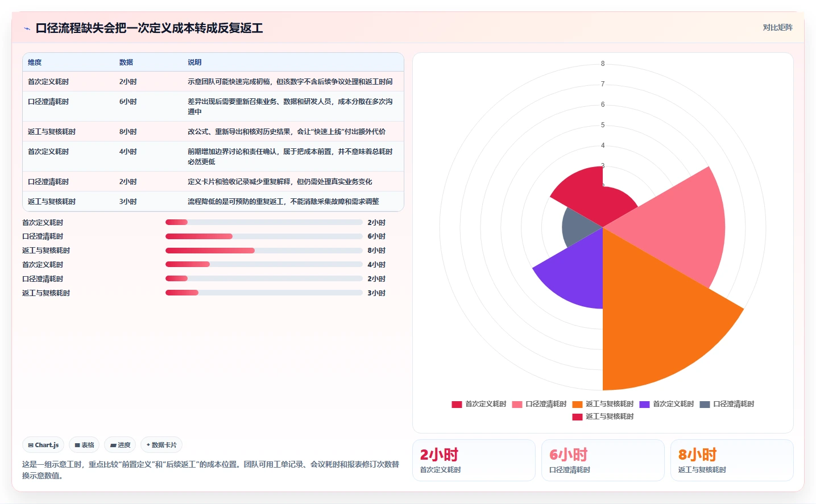Toggle the second-row 返工与复核耗时 legend item
The image size is (816, 504).
[x=603, y=416]
